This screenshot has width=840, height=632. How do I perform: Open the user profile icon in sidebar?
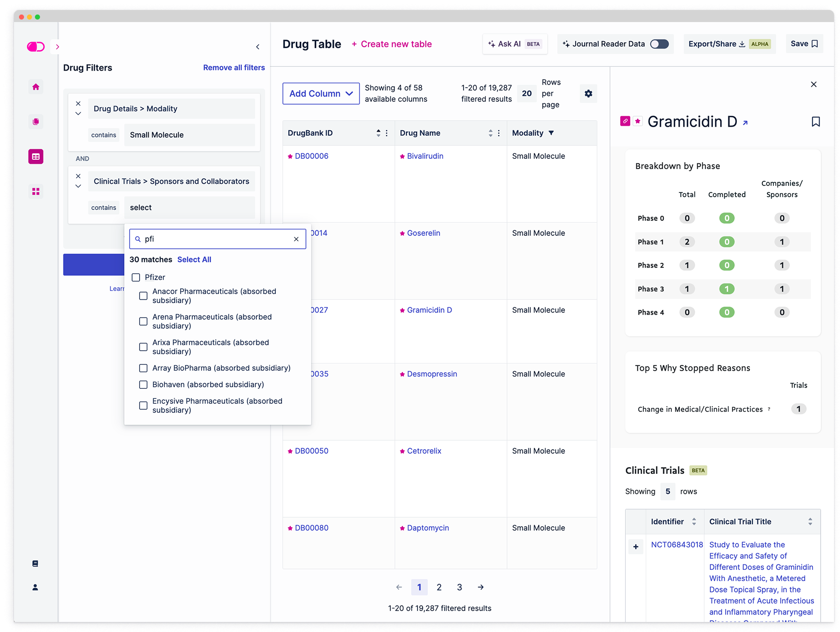[x=35, y=587]
